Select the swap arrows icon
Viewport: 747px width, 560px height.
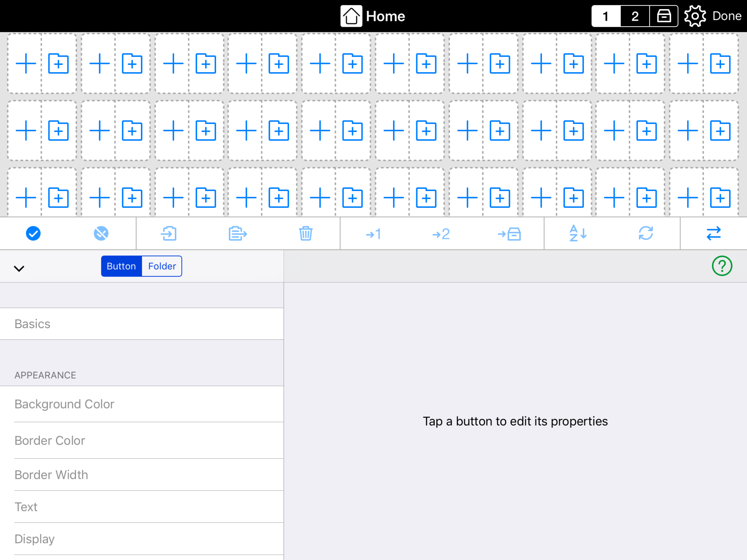coord(714,233)
